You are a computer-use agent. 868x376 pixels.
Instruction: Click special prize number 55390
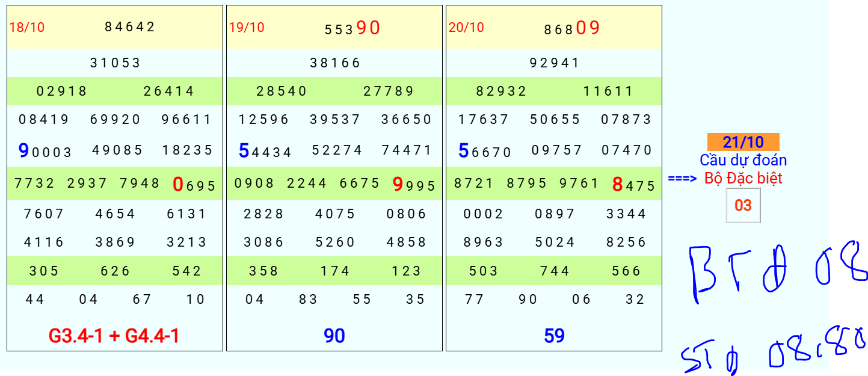tap(352, 28)
